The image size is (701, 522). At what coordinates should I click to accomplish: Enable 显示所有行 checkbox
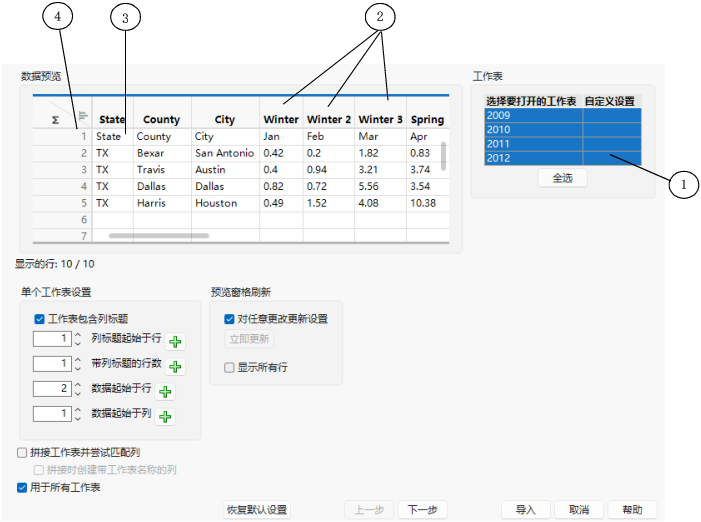pyautogui.click(x=229, y=367)
